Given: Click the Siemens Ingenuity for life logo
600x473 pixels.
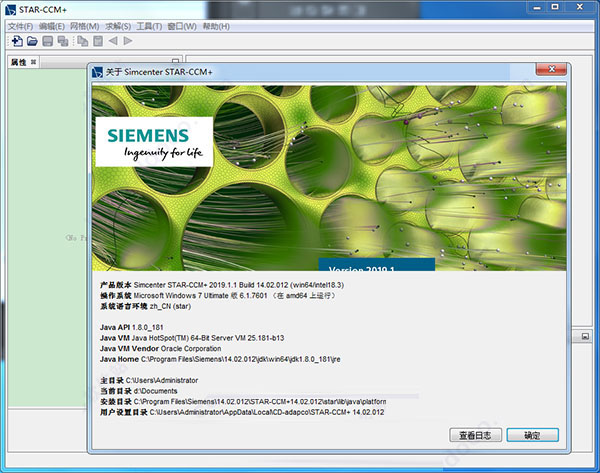Looking at the screenshot, I should click(x=154, y=142).
